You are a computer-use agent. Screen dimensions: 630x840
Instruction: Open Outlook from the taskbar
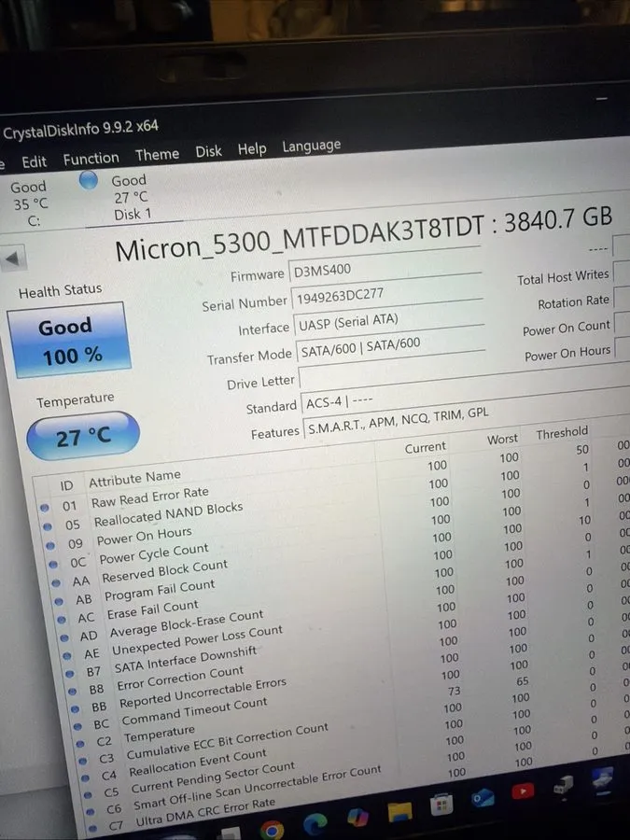coord(483,797)
